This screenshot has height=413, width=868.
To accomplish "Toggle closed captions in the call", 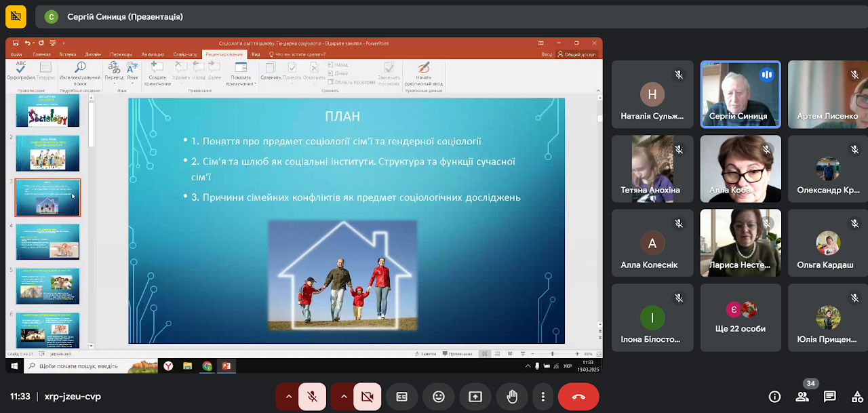I will click(402, 397).
